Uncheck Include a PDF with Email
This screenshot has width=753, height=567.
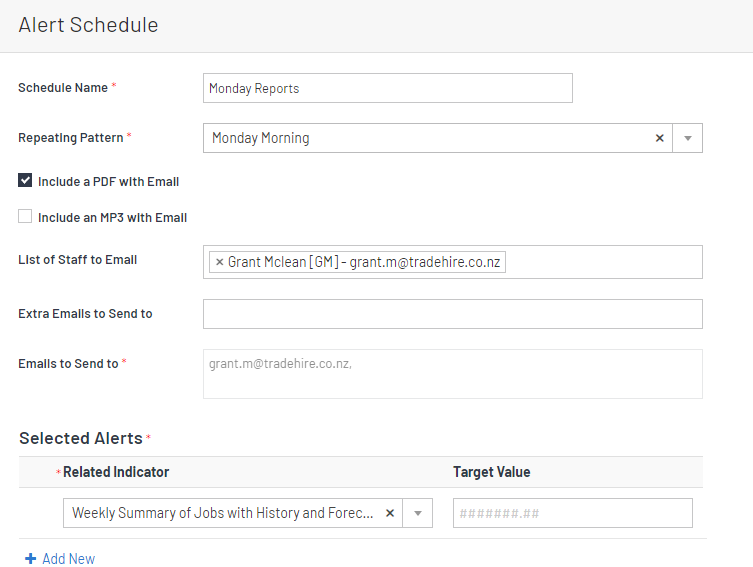(x=25, y=181)
